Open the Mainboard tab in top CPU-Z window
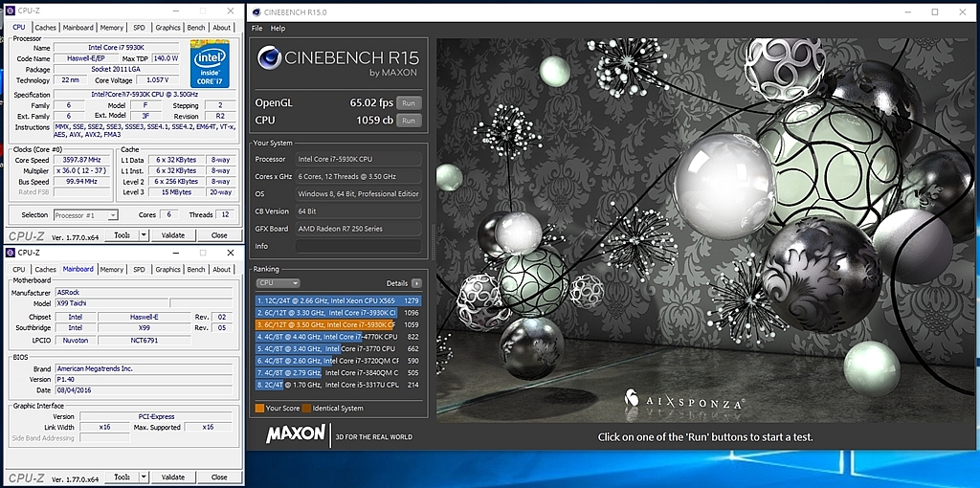The height and width of the screenshot is (488, 980). coord(78,28)
